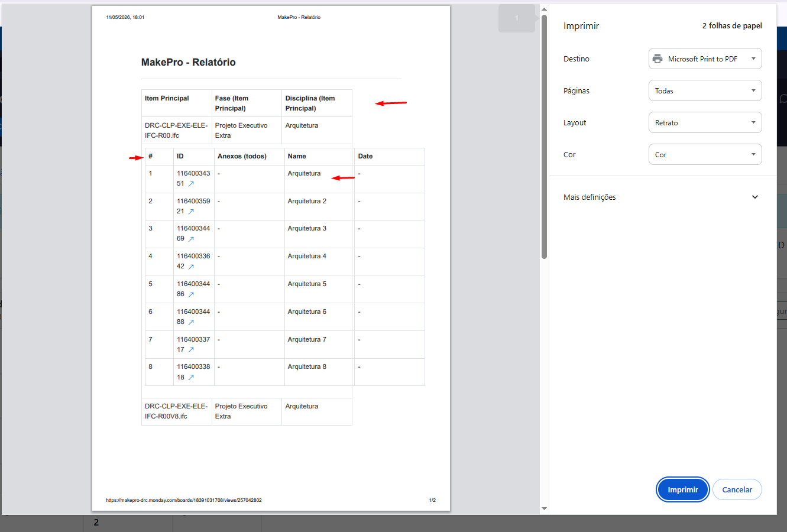
Task: Click the Páginas label in the print panel
Action: point(577,91)
